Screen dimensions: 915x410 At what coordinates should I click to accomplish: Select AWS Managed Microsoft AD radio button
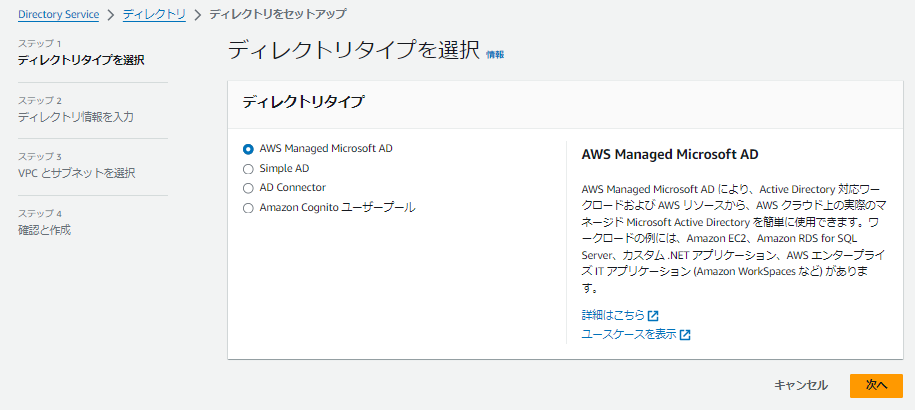(x=248, y=149)
